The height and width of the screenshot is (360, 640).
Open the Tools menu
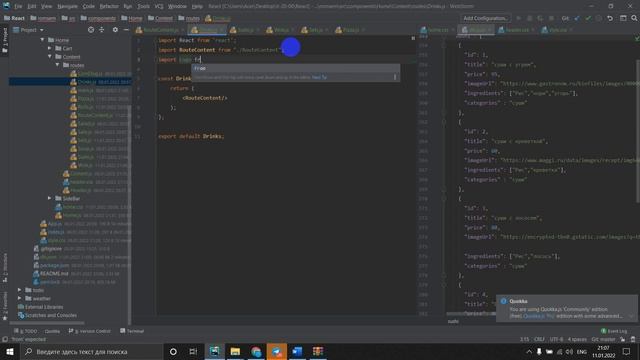coord(143,7)
